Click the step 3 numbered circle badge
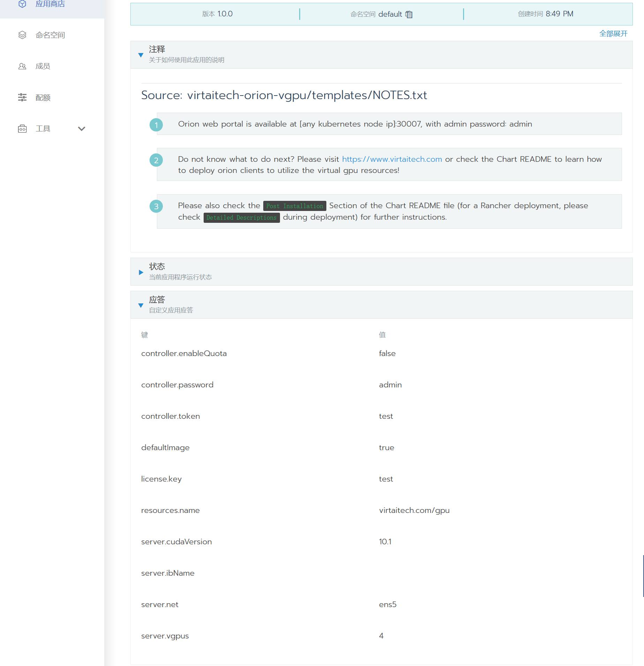 pyautogui.click(x=156, y=206)
